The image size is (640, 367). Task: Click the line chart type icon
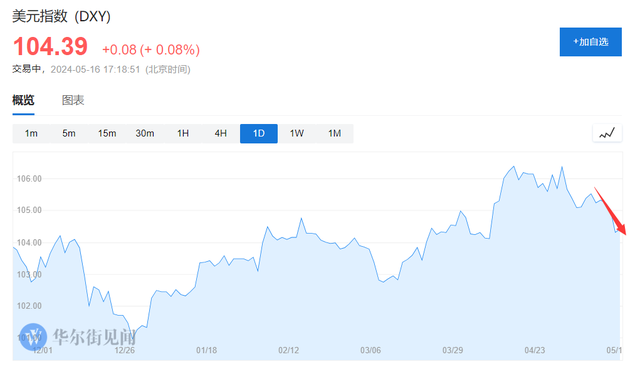tap(607, 133)
